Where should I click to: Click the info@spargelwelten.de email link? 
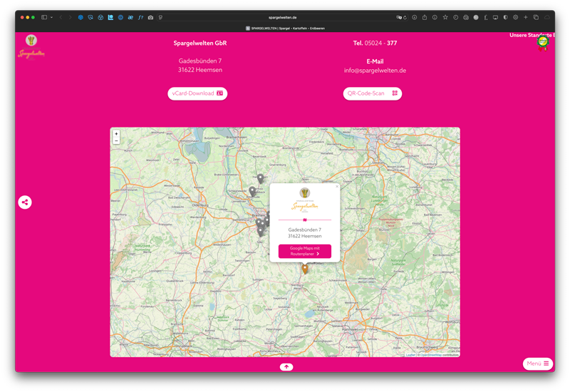click(375, 71)
